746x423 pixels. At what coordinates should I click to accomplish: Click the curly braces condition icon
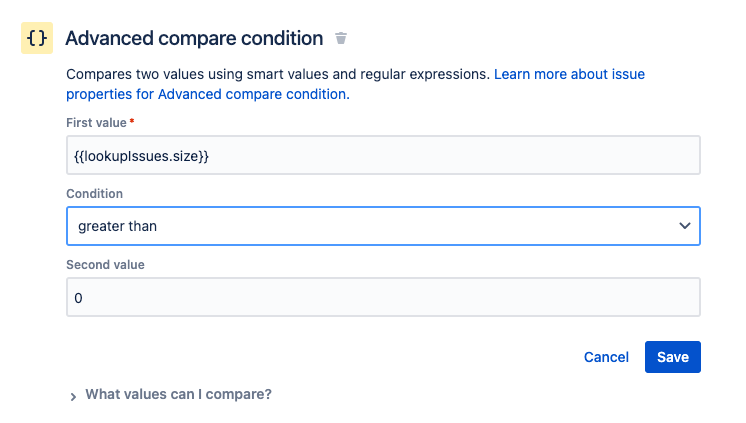pos(37,38)
